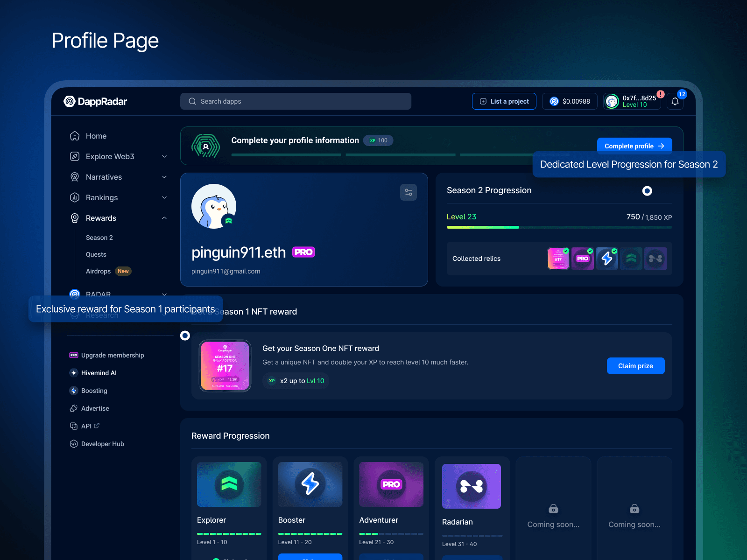This screenshot has width=747, height=560.
Task: Expand the Rankings menu chevron
Action: (164, 197)
